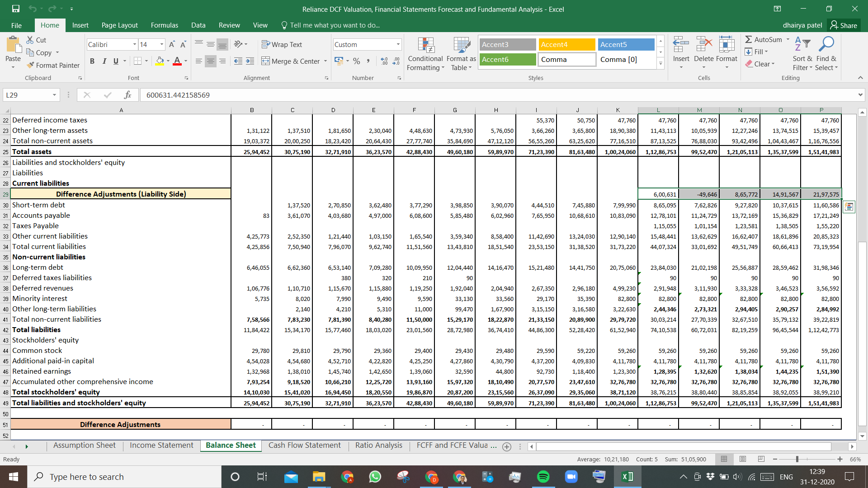Toggle Bottom Align vertical alignment

222,44
